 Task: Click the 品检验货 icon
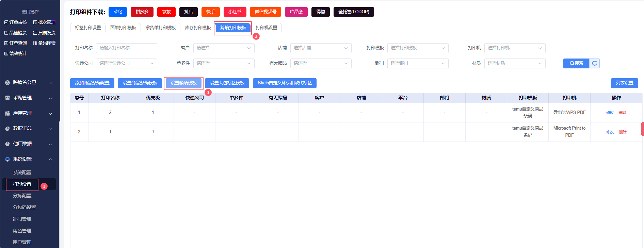tap(6, 33)
